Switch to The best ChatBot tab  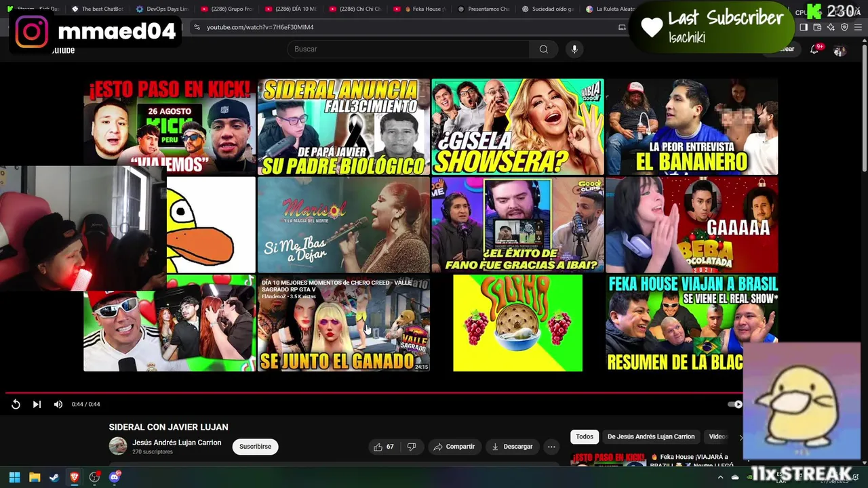[x=96, y=9]
